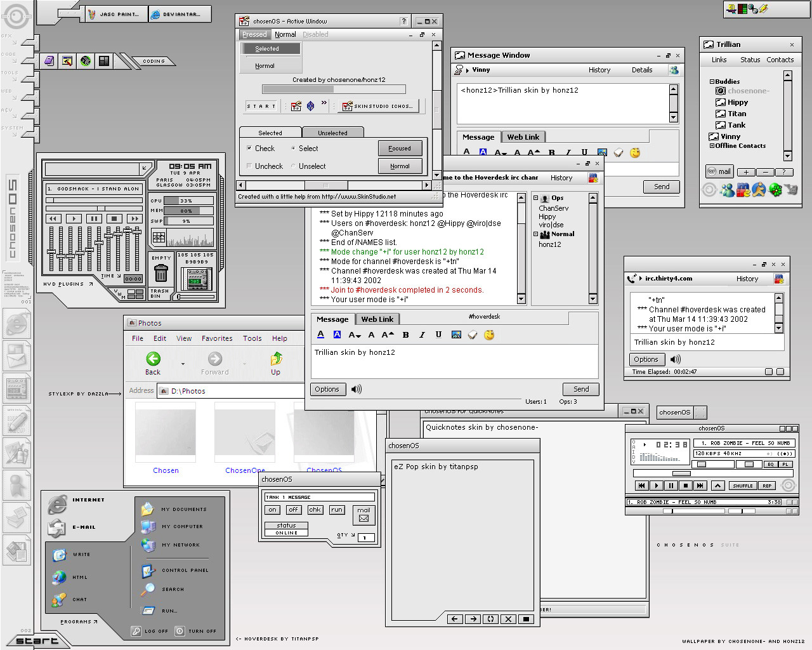The width and height of the screenshot is (812, 650).
Task: Expand Programs in start menu
Action: (x=79, y=622)
